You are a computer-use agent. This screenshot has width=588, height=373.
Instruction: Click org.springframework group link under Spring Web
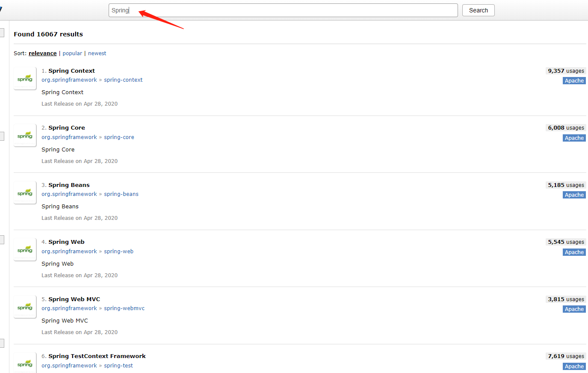(x=69, y=252)
